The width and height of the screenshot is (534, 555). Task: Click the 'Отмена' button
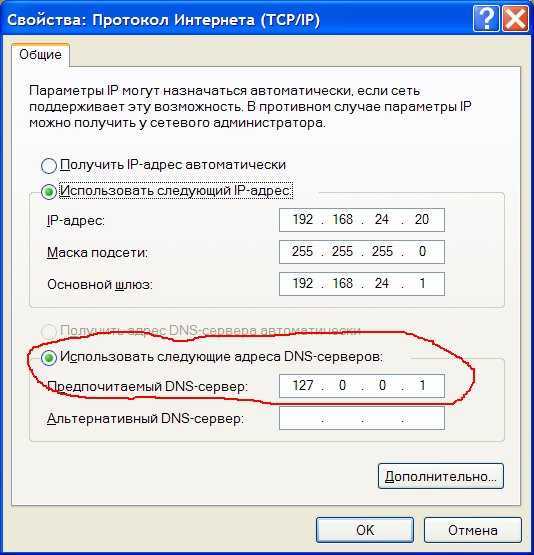click(x=473, y=530)
